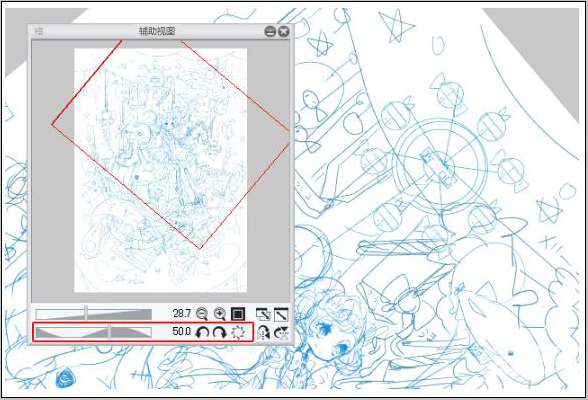The image size is (588, 400).
Task: Rotate the canvas counterclockwise
Action: click(x=202, y=332)
